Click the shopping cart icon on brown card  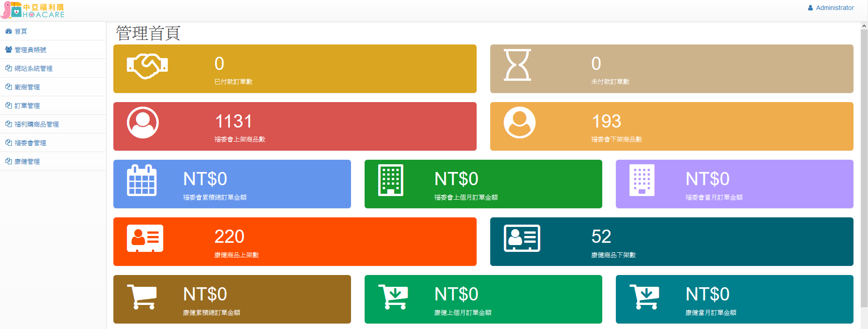coord(142,297)
